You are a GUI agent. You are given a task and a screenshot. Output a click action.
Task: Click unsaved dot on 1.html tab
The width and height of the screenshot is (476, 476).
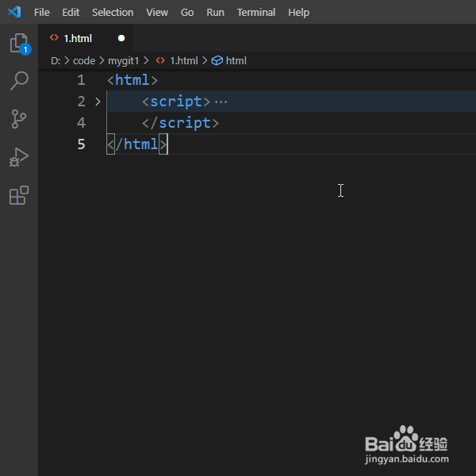pos(121,38)
